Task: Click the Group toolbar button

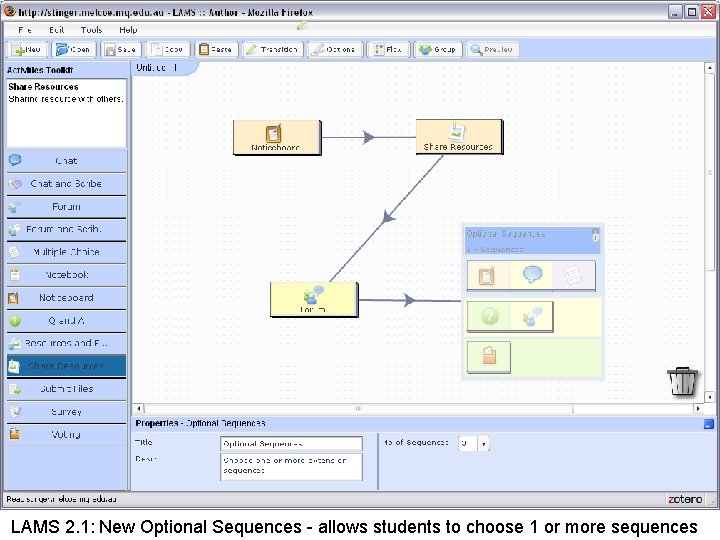Action: coord(438,50)
